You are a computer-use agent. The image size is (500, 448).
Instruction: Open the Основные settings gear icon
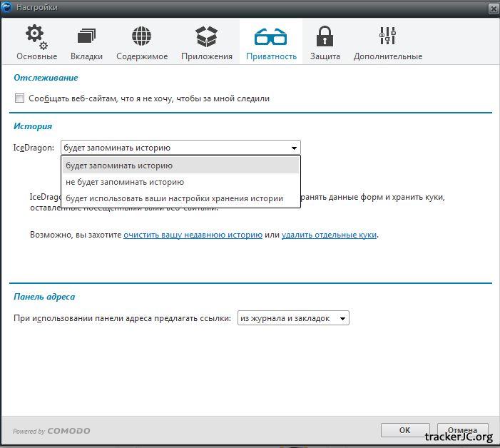click(36, 36)
